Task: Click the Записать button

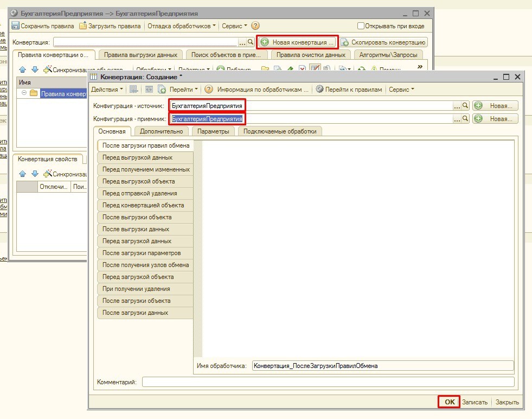Action: point(475,402)
